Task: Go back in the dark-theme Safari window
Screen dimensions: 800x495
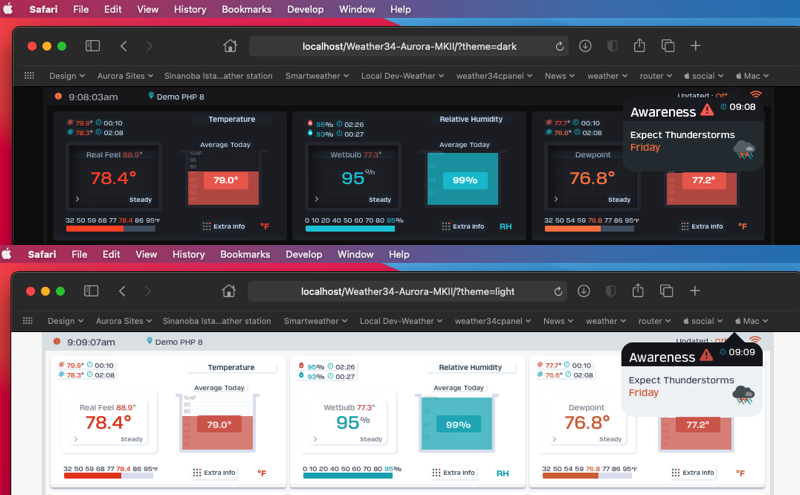Action: click(x=123, y=46)
